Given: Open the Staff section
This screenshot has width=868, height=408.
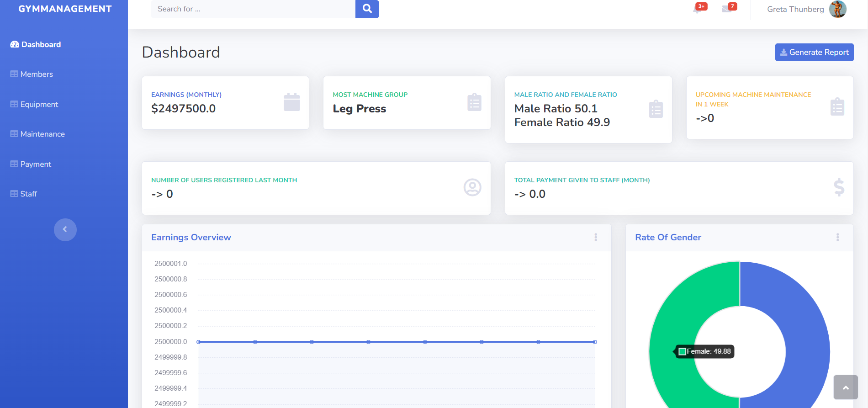Looking at the screenshot, I should pos(24,194).
